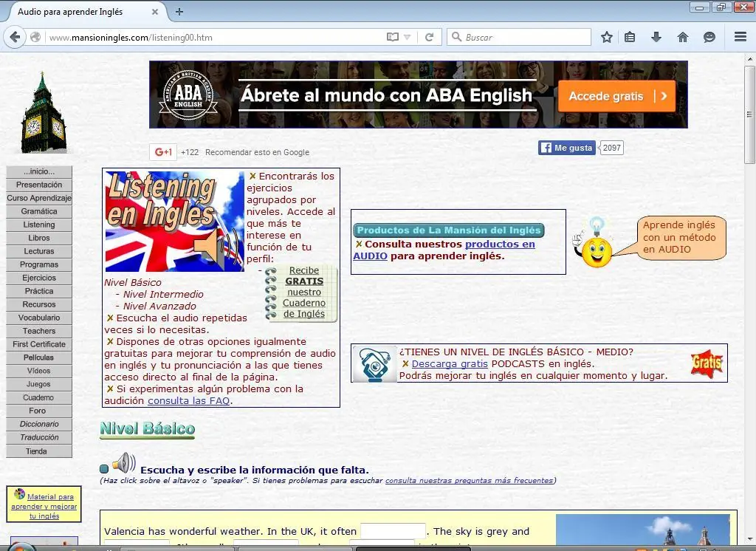756x551 pixels.
Task: Open Recursos sidebar item
Action: [x=39, y=304]
